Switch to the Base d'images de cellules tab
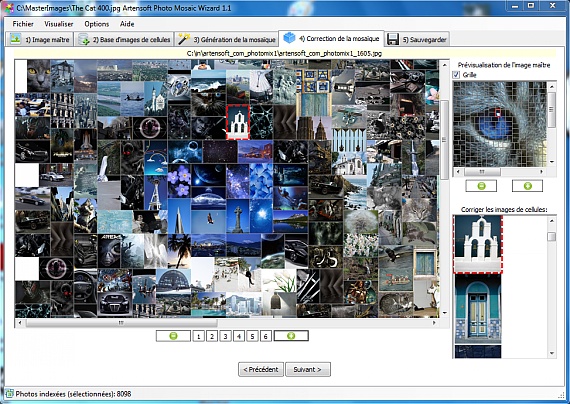 tap(124, 39)
